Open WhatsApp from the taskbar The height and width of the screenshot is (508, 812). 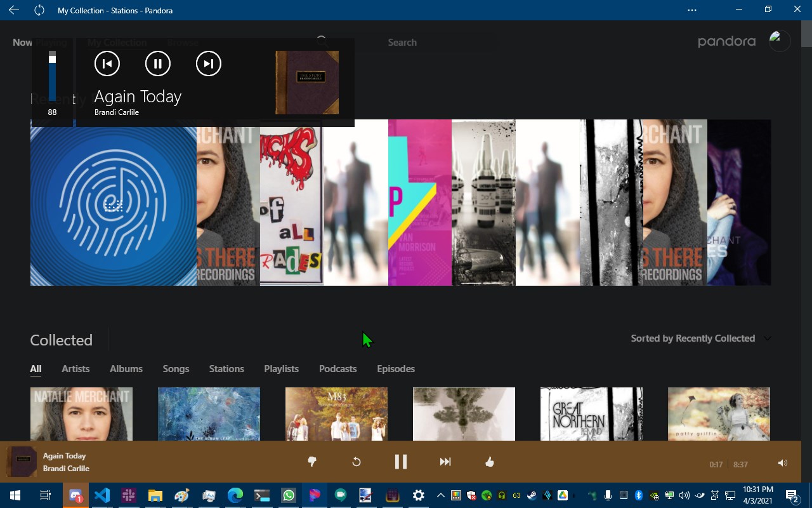(x=289, y=495)
